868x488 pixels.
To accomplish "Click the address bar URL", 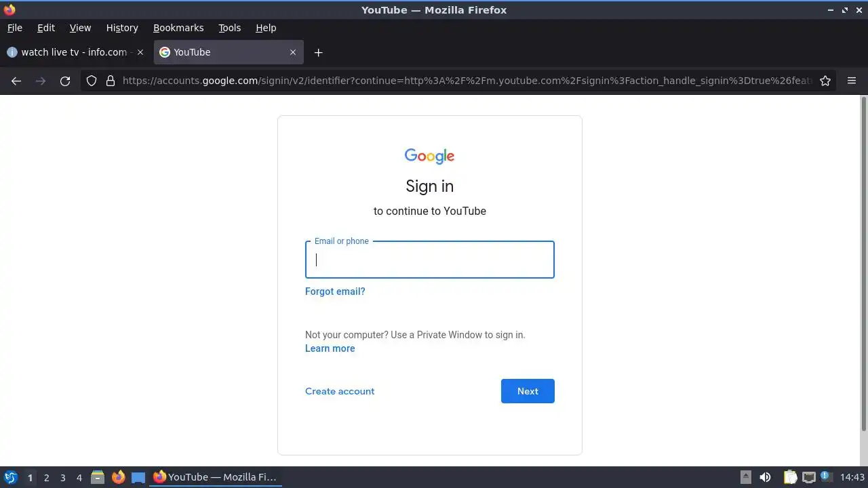I will [x=467, y=81].
